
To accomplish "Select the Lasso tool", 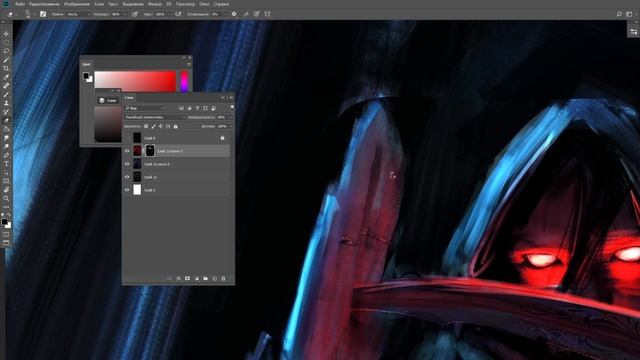I will (x=6, y=51).
